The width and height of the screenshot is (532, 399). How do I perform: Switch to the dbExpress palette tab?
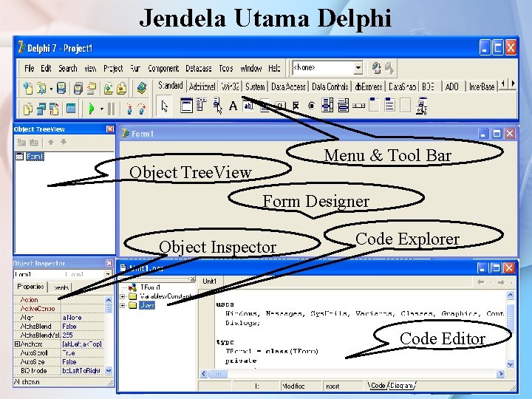(369, 87)
